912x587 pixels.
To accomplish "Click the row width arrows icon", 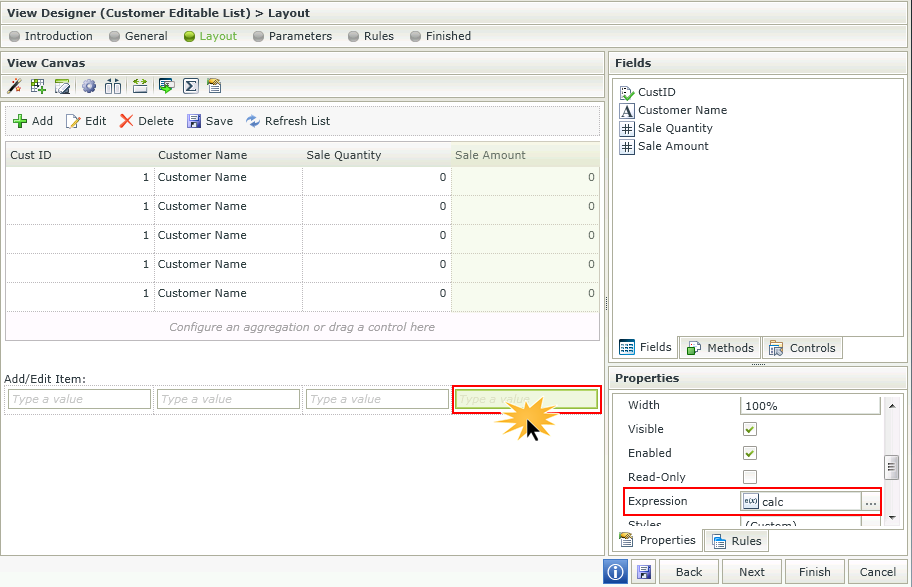I will pos(140,86).
